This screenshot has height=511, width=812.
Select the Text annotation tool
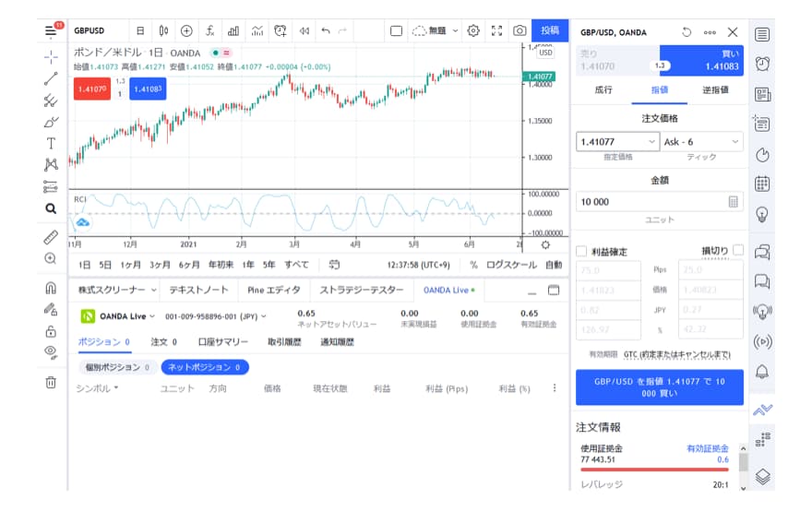tap(51, 143)
